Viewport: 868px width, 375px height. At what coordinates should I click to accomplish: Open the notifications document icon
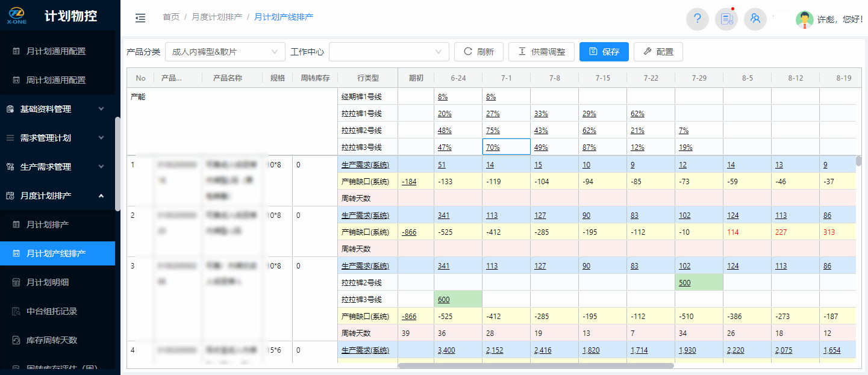[x=726, y=19]
